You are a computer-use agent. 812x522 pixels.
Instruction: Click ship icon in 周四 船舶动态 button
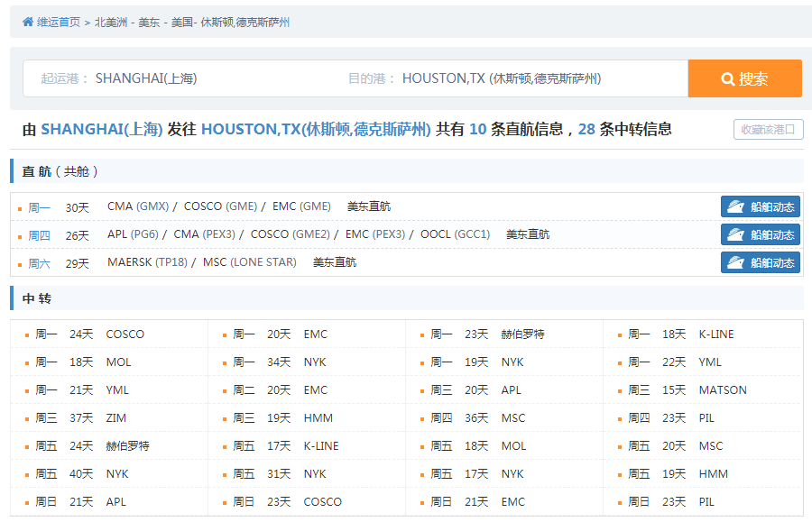coord(736,234)
